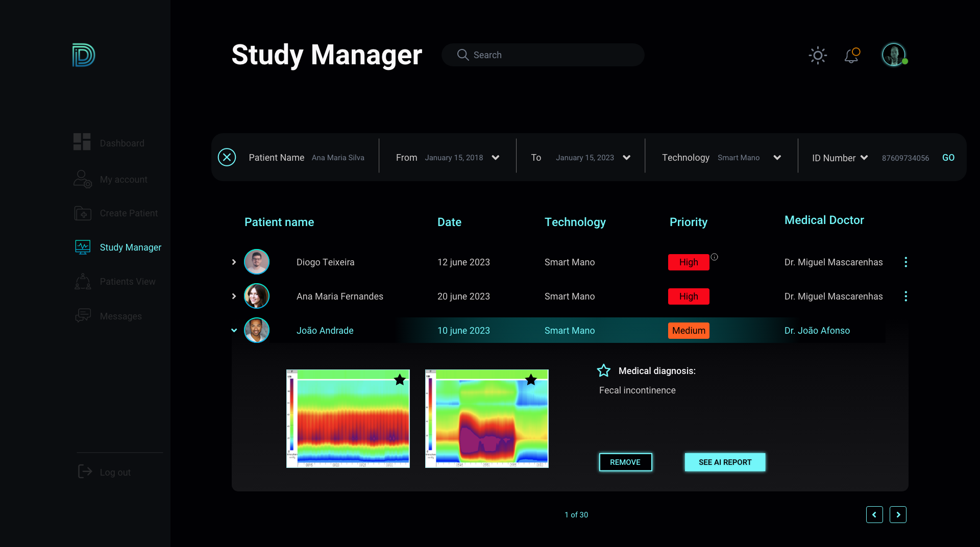Toggle star on the first manometry image

click(x=400, y=380)
